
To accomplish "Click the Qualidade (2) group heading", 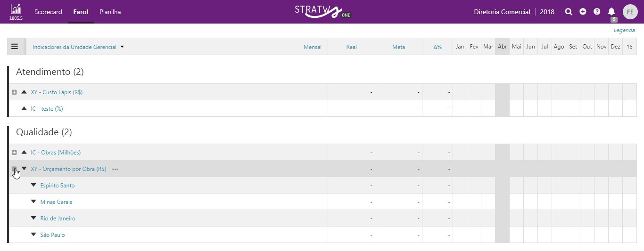I will click(x=44, y=132).
